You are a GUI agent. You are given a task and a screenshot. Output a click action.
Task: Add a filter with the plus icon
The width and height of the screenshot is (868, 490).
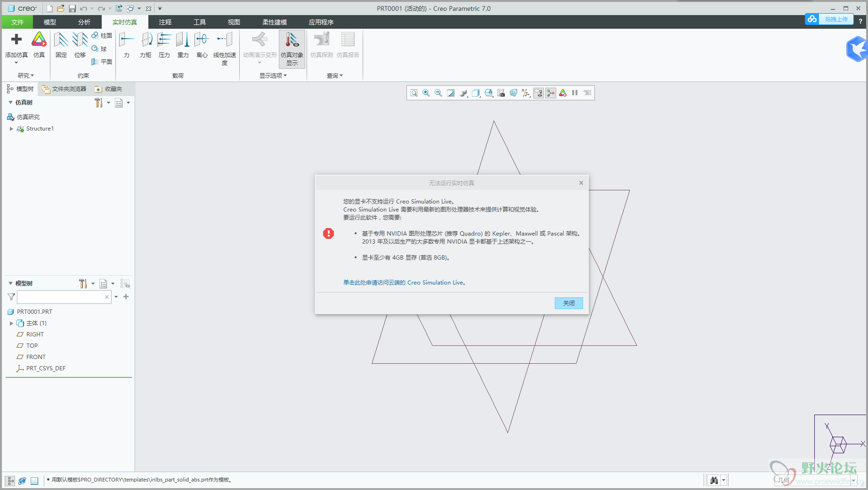coord(126,297)
